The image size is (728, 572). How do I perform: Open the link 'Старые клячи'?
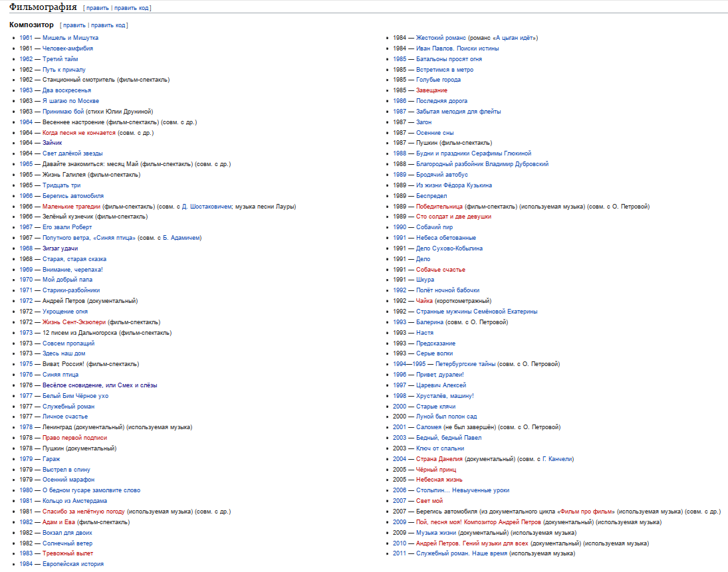(x=435, y=407)
